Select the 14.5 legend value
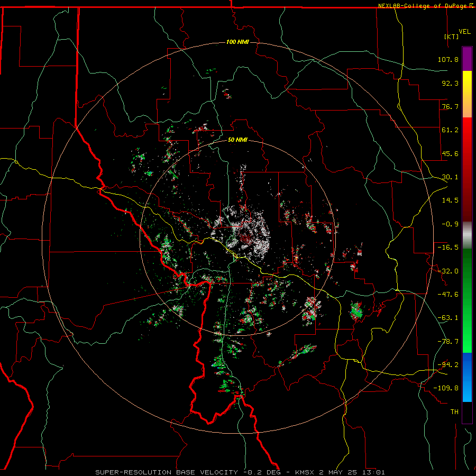Screen dimensions: 476x476 point(450,200)
